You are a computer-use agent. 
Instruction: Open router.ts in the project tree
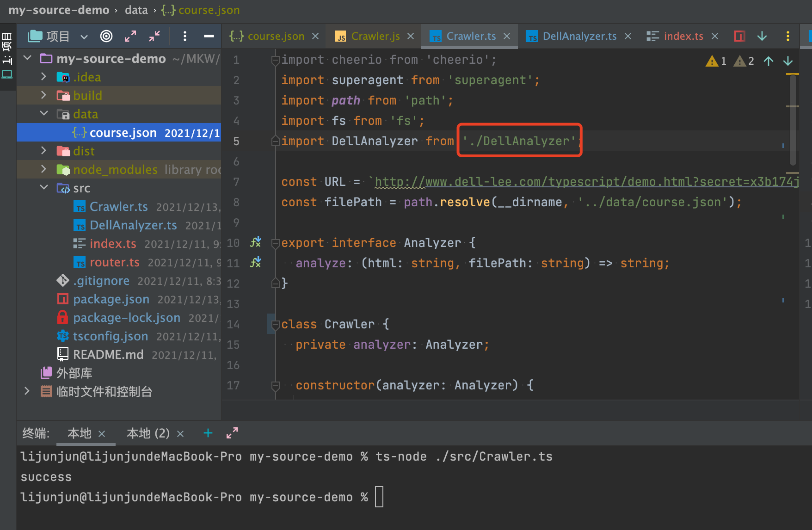pos(114,262)
